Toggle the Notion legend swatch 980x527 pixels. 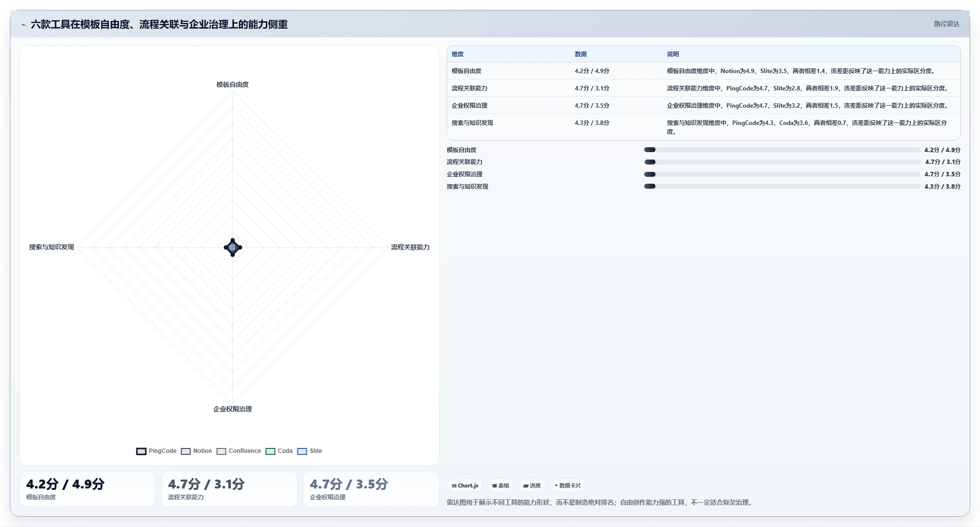pyautogui.click(x=186, y=451)
